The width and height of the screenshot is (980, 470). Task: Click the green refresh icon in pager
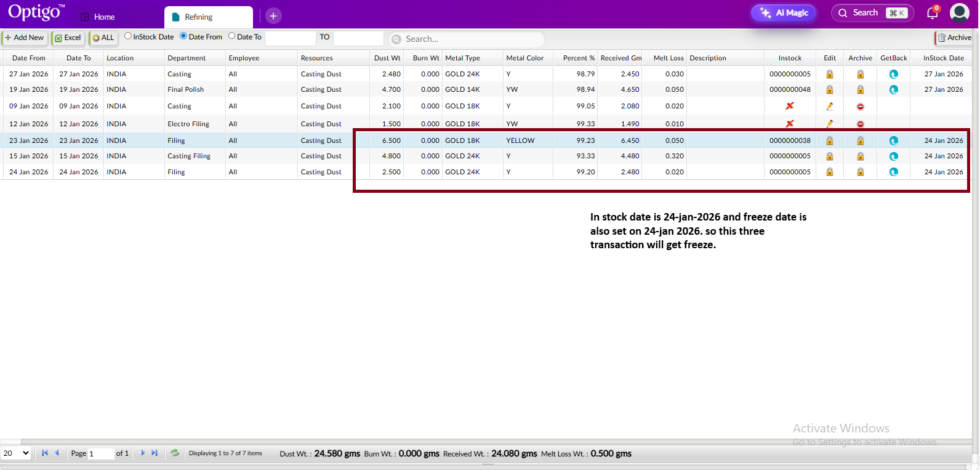(x=175, y=453)
